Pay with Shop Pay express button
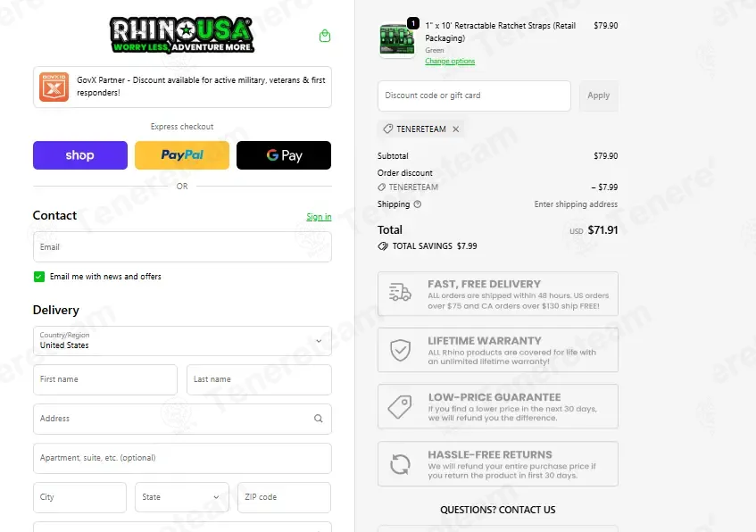The width and height of the screenshot is (756, 532). coord(80,155)
